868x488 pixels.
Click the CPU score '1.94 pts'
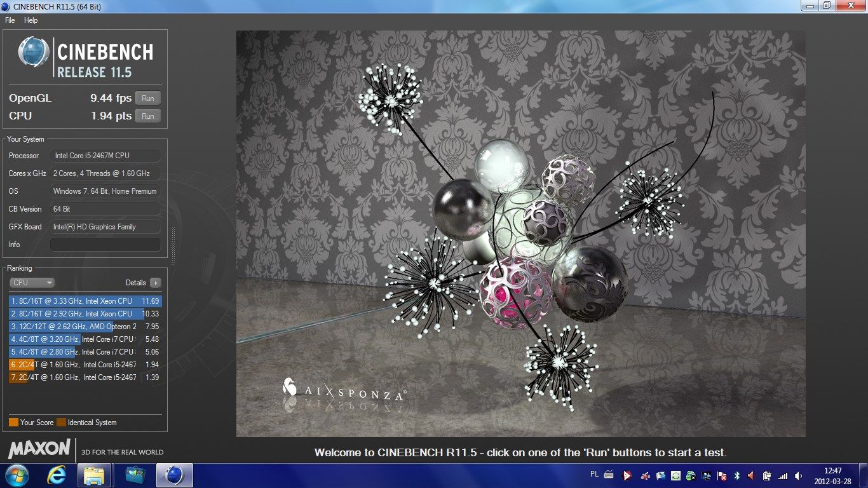tap(111, 116)
